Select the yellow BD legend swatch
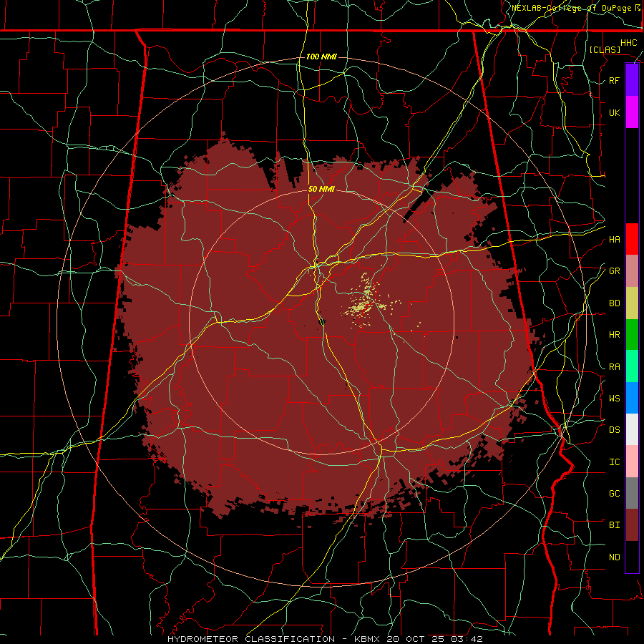644x644 pixels. 632,303
